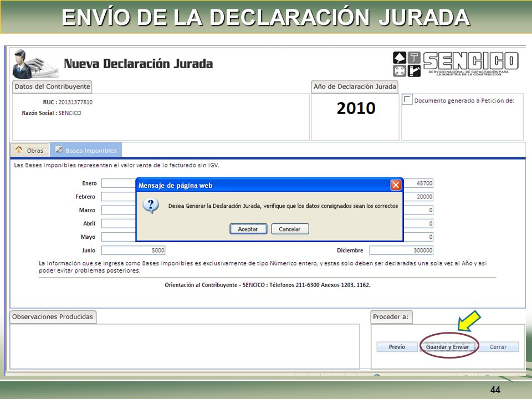Click the 'Junio' month label

tap(89, 250)
